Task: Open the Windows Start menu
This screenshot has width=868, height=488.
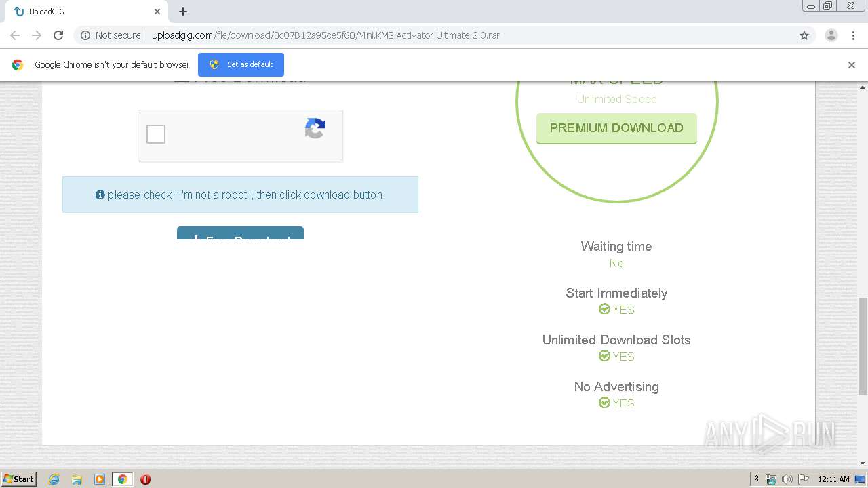Action: pos(18,479)
